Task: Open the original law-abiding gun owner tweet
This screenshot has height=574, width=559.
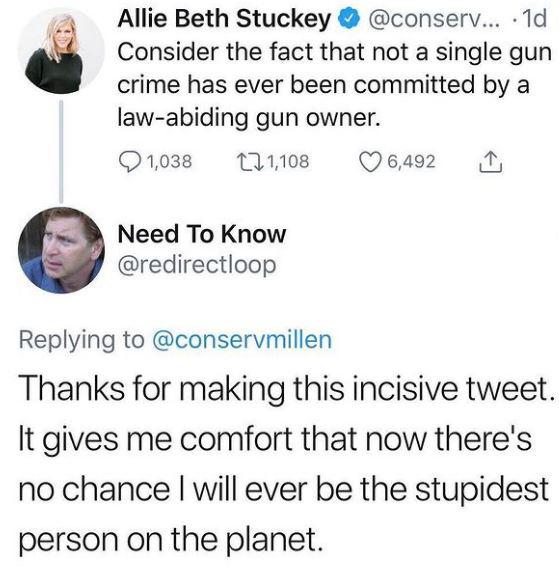Action: [334, 85]
